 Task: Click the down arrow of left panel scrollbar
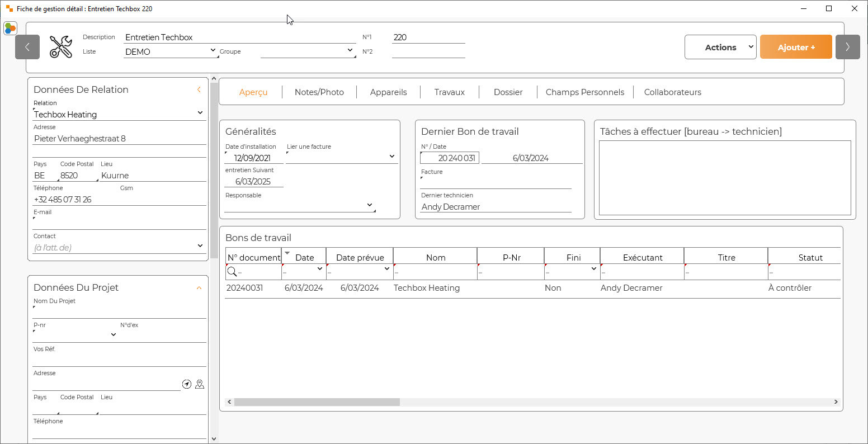tap(214, 439)
